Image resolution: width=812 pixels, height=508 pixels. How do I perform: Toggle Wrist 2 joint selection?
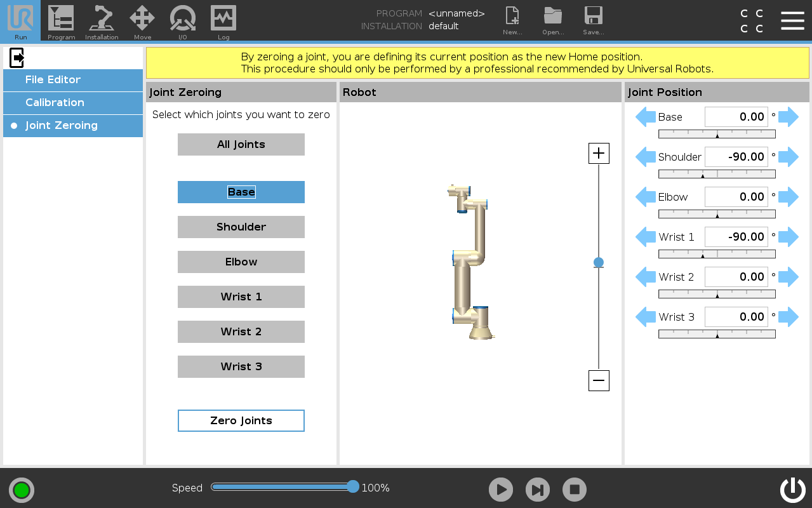(241, 331)
